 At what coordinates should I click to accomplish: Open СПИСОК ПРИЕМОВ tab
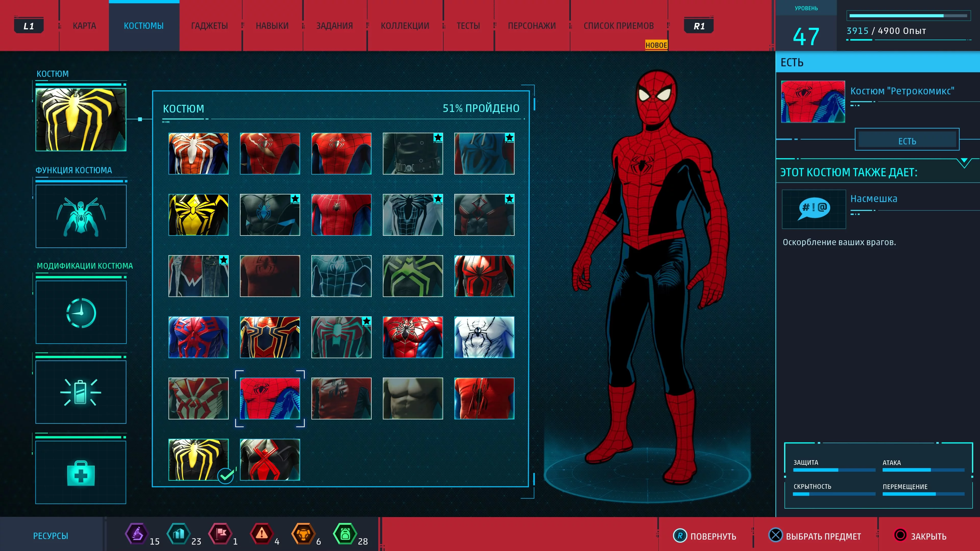[619, 26]
